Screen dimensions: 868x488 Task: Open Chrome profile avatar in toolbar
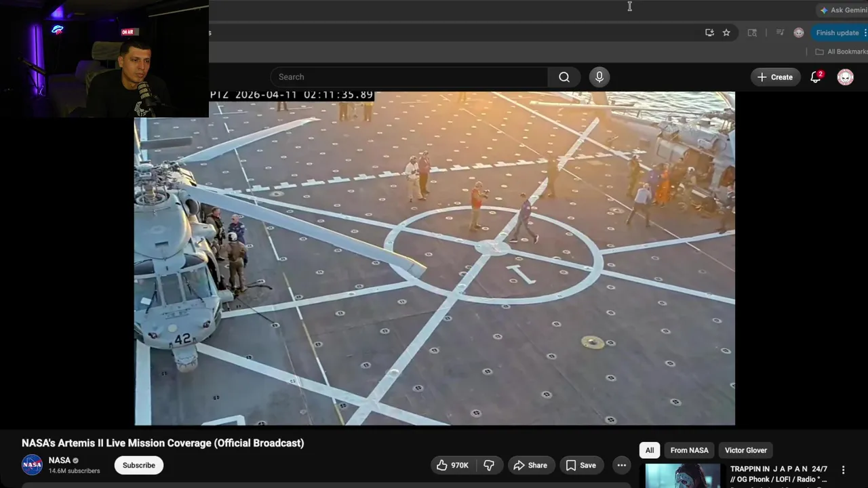pyautogui.click(x=799, y=33)
